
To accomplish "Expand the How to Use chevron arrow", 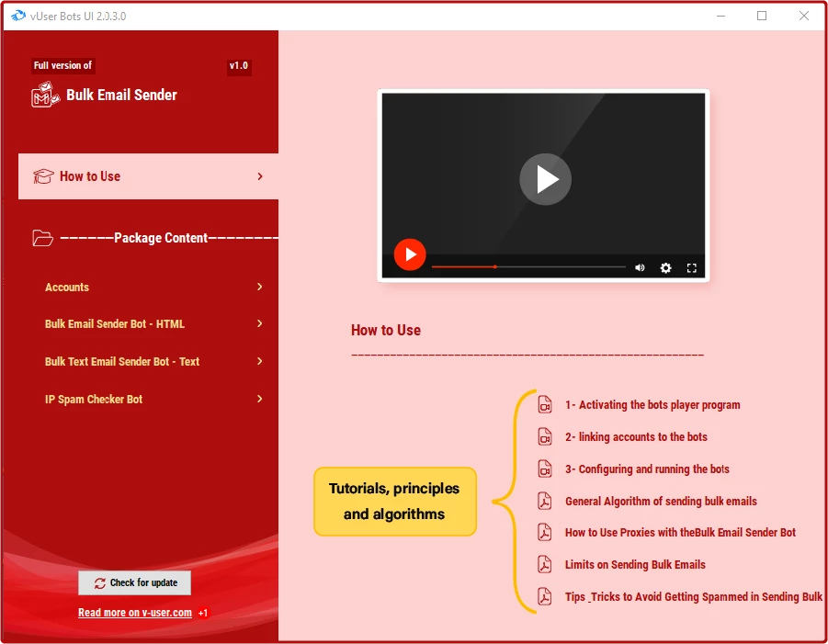I will coord(260,176).
